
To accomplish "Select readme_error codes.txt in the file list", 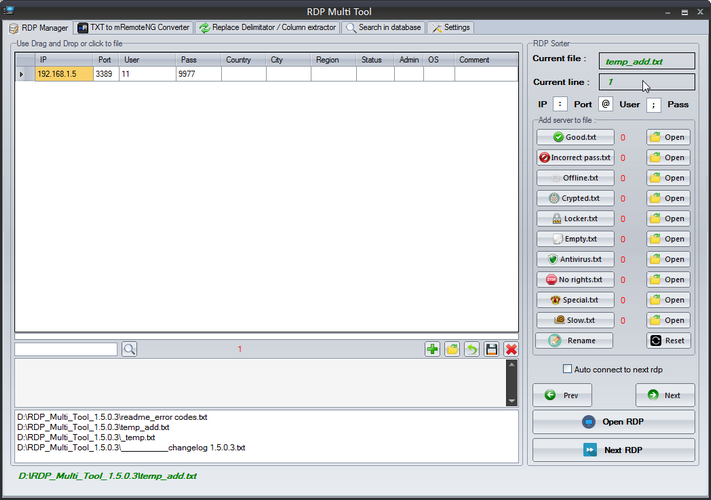I will [x=112, y=417].
